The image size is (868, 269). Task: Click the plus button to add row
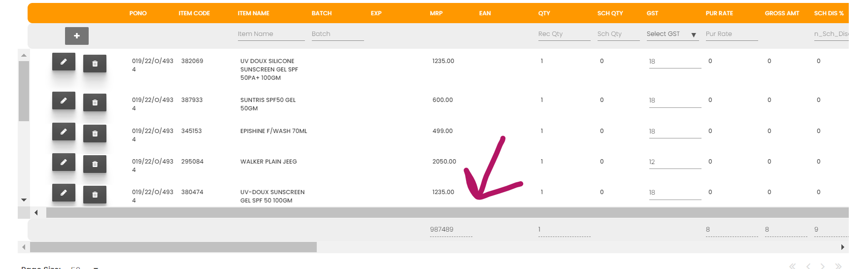77,36
